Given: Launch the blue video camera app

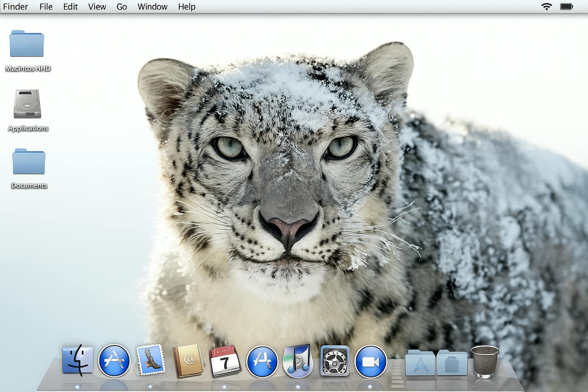Looking at the screenshot, I should tap(371, 361).
